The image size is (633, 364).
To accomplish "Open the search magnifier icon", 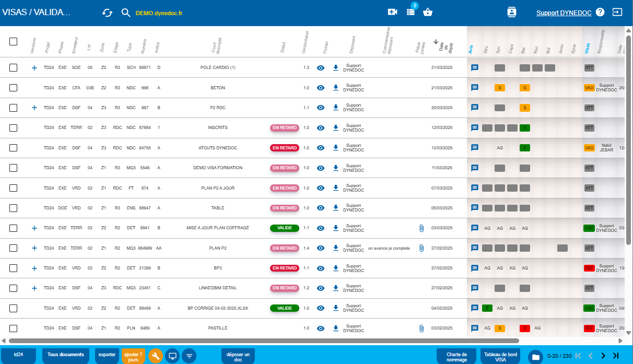I will [x=125, y=13].
